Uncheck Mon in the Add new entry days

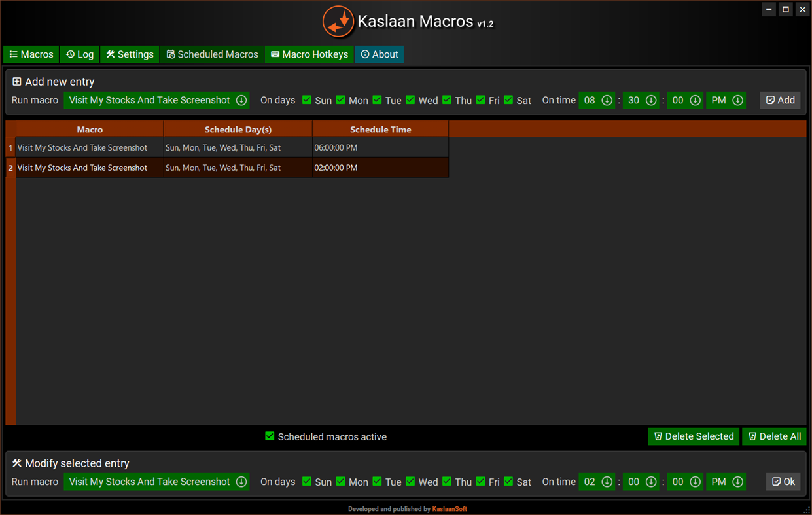(341, 100)
